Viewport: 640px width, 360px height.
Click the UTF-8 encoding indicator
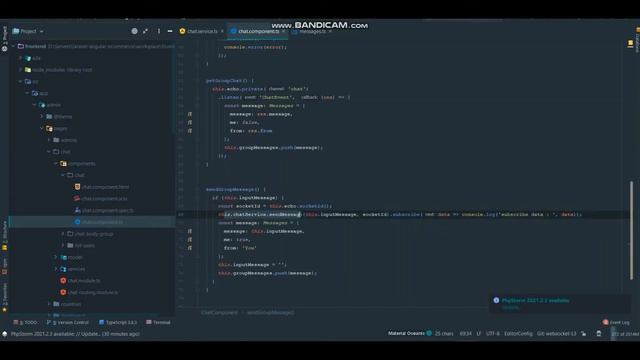coord(493,333)
